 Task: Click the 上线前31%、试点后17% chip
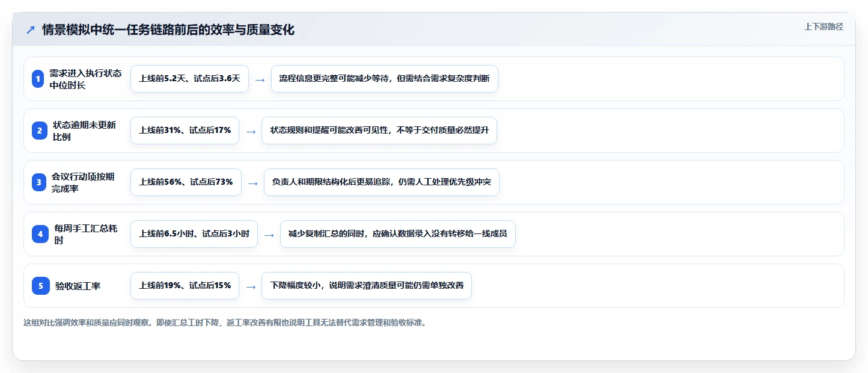click(x=185, y=131)
